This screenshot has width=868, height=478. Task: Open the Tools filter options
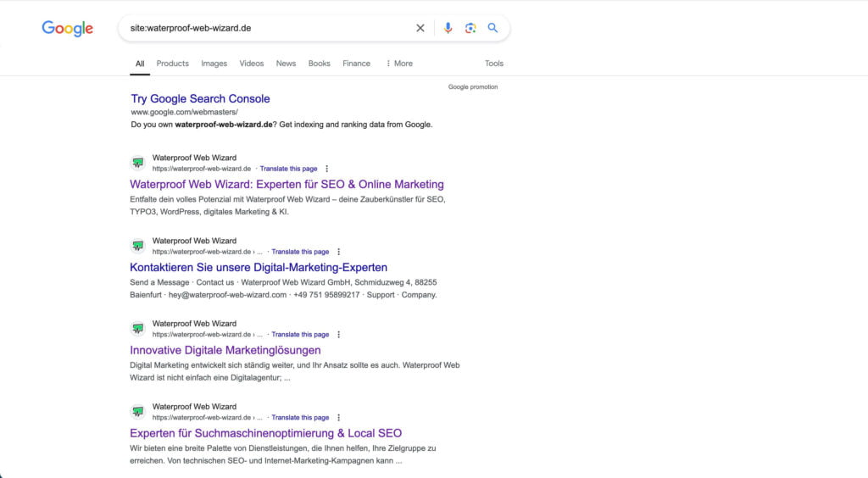point(494,64)
